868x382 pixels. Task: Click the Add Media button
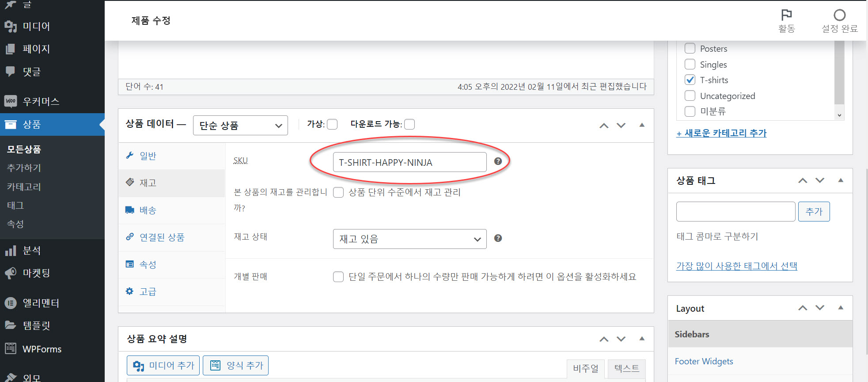(x=163, y=365)
